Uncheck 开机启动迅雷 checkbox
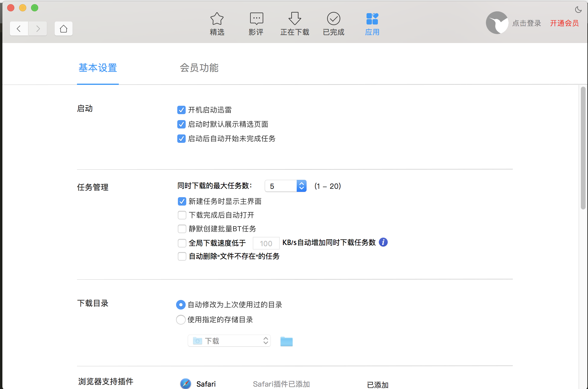Screen dimensions: 588x389 click(x=181, y=110)
